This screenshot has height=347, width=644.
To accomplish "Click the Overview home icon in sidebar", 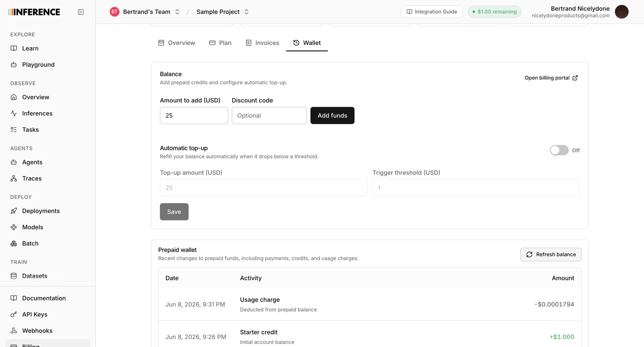I will 14,97.
